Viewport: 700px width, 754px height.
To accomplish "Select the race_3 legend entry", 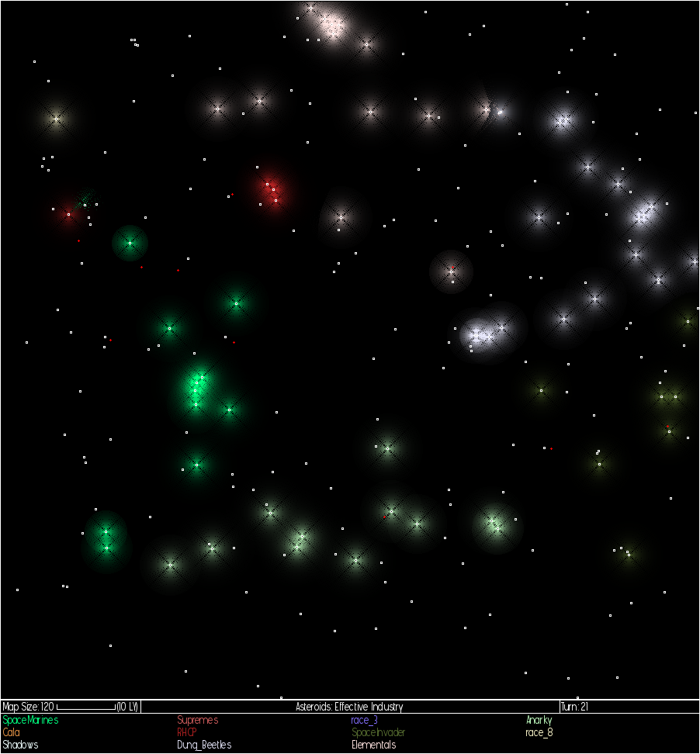I will point(364,720).
